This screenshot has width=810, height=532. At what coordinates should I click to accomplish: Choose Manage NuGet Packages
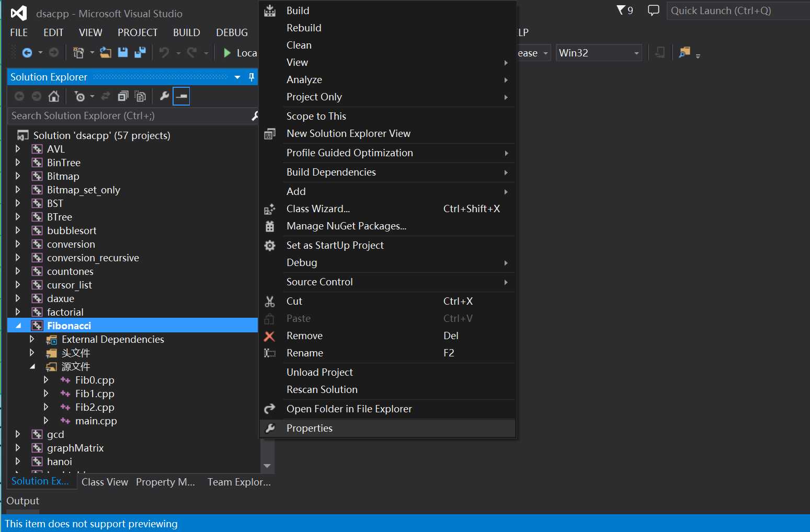click(387, 226)
